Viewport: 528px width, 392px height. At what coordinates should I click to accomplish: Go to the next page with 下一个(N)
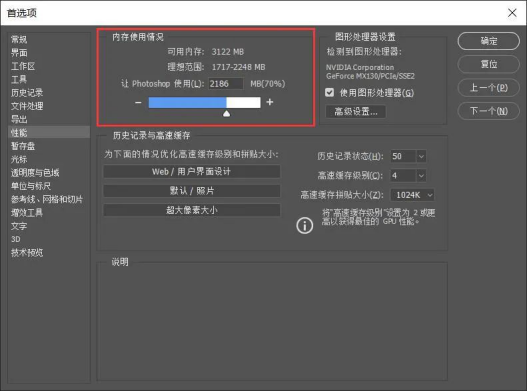coord(489,111)
